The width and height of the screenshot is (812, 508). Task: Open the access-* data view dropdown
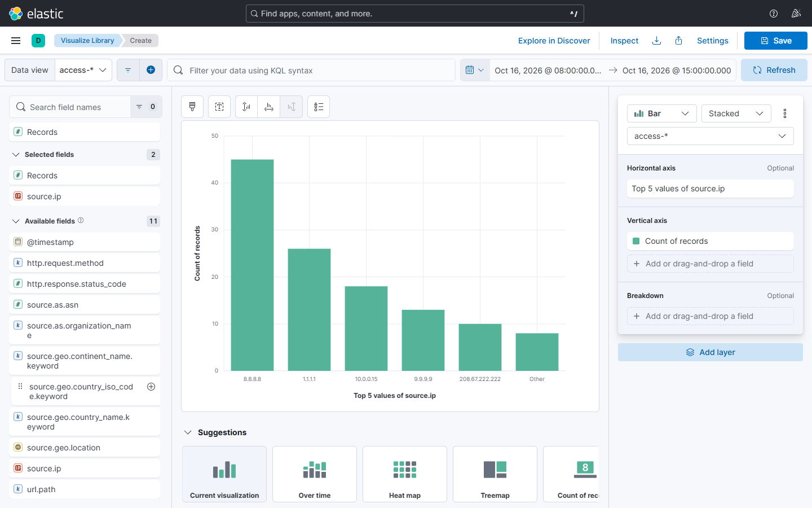(x=83, y=70)
